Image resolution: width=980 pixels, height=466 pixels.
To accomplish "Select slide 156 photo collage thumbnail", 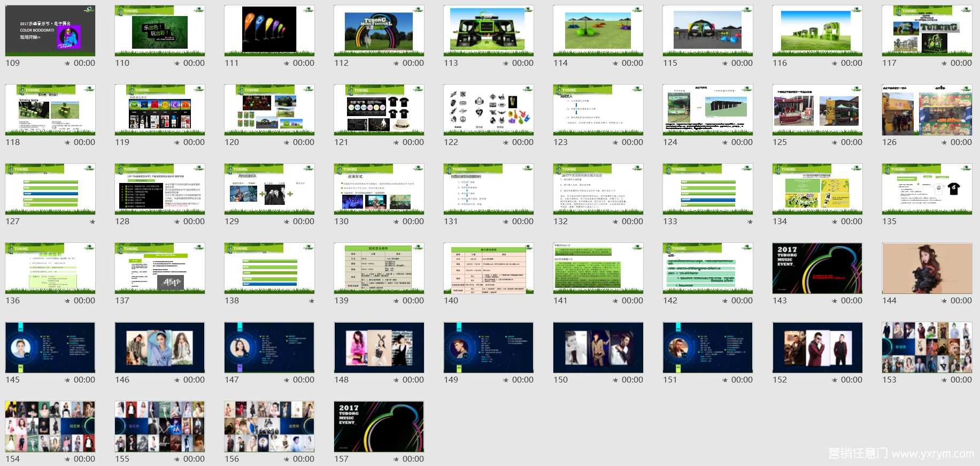I will (269, 426).
